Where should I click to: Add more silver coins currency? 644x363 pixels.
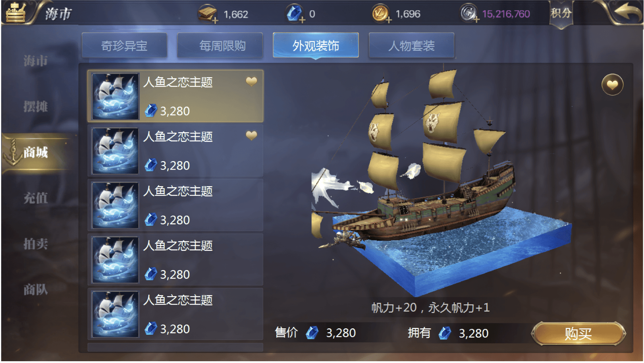476,20
